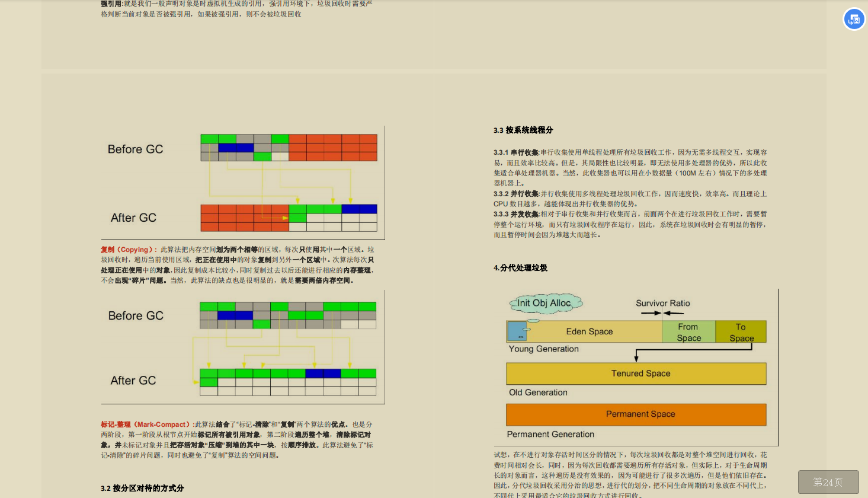Image resolution: width=868 pixels, height=498 pixels.
Task: Click the heading 3.2 按分区对待的方式分
Action: pyautogui.click(x=142, y=489)
